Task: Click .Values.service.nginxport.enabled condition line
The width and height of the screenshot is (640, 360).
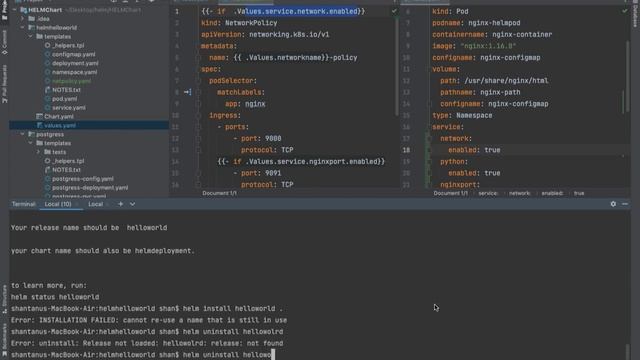Action: tap(301, 162)
